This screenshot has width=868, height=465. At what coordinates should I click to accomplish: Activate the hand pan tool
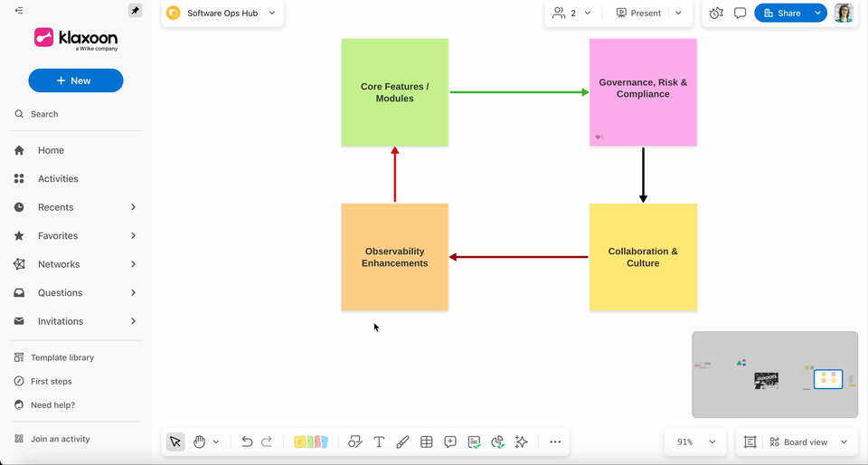tap(200, 441)
